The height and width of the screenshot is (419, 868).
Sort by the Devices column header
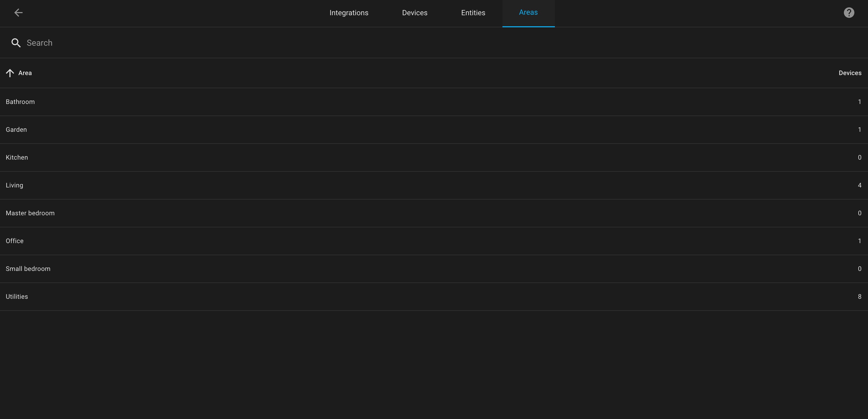(850, 73)
